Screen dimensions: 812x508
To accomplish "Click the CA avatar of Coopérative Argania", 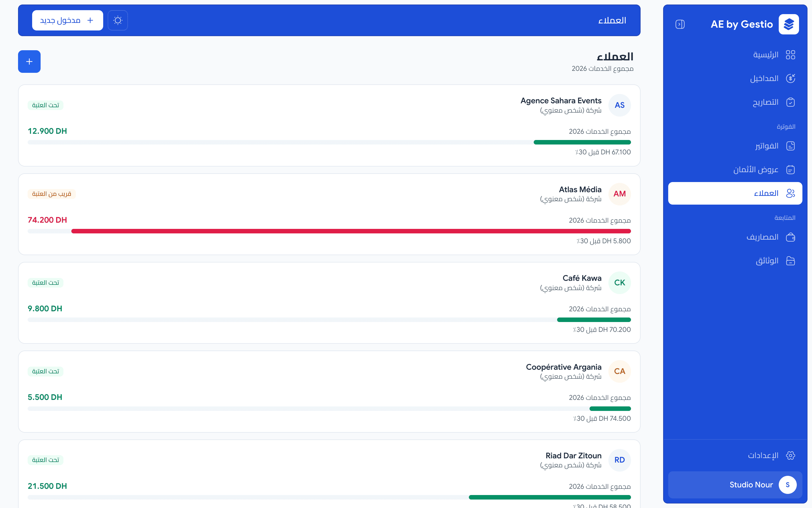I will click(x=619, y=371).
